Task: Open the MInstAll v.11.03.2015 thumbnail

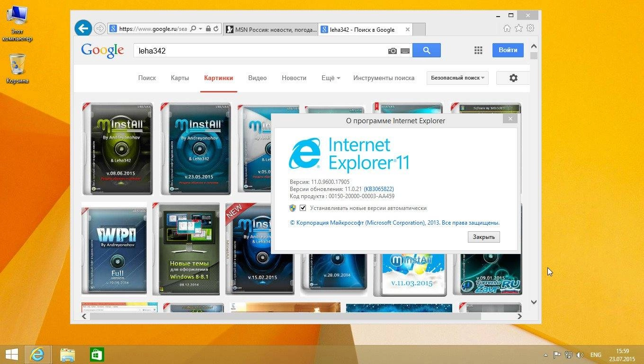Action: [410, 275]
